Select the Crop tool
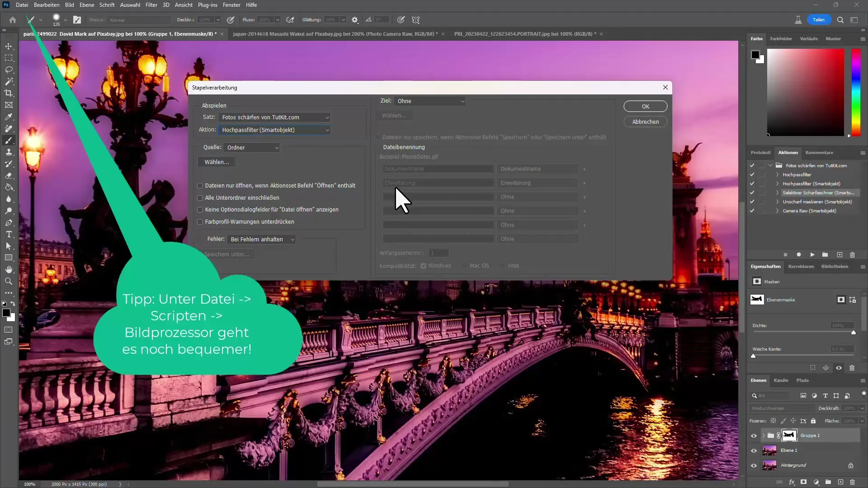This screenshot has width=868, height=488. pos(9,93)
